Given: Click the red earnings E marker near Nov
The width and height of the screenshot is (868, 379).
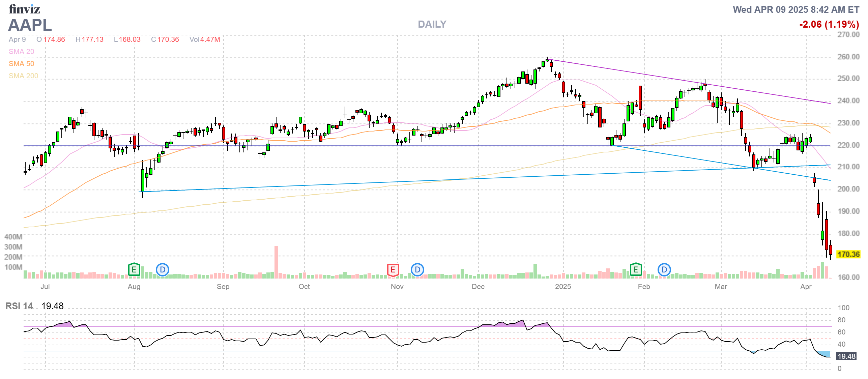Looking at the screenshot, I should click(393, 270).
